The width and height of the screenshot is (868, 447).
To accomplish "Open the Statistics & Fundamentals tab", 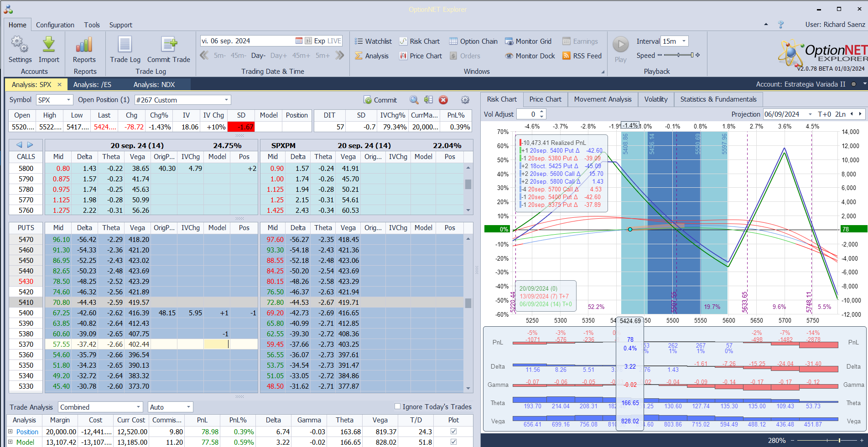I will click(718, 99).
